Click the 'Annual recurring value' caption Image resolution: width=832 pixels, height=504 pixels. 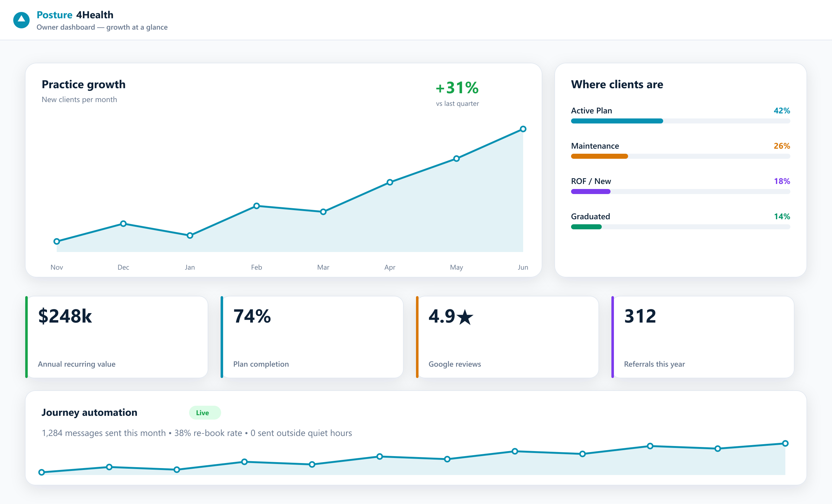point(77,364)
